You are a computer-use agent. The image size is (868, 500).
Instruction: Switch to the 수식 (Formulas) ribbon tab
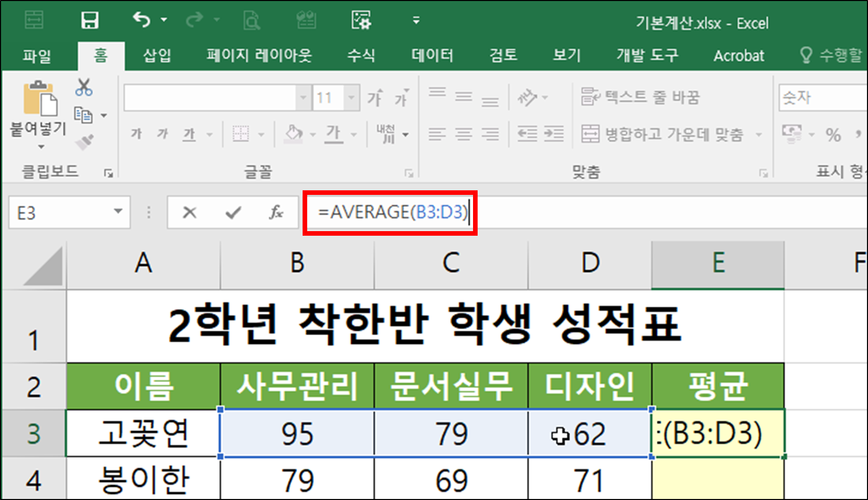[361, 56]
